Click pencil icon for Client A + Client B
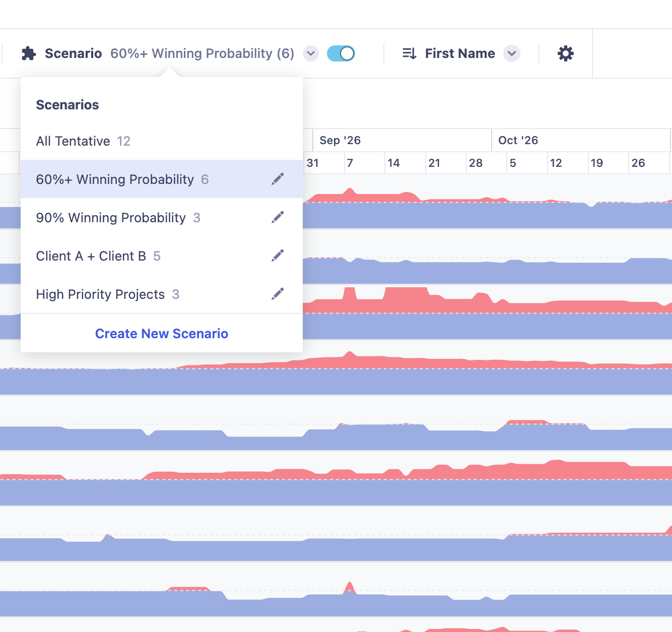This screenshot has height=632, width=672. [278, 256]
